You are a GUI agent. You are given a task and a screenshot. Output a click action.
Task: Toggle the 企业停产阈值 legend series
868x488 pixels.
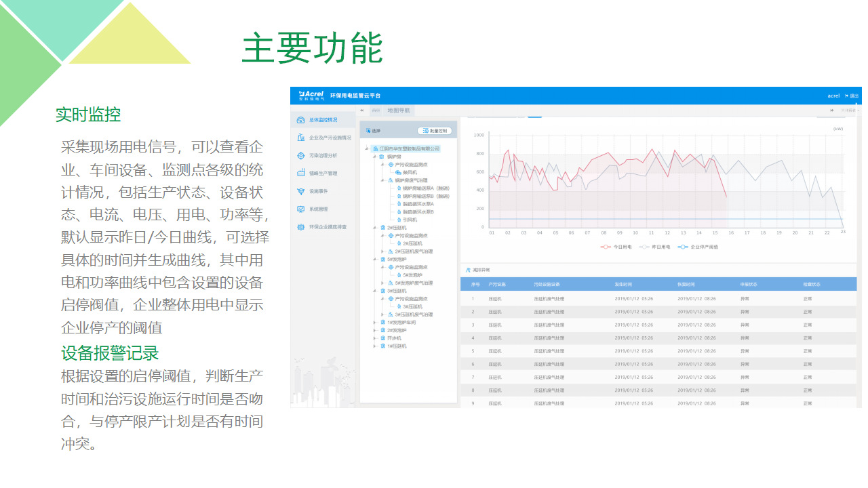point(698,247)
